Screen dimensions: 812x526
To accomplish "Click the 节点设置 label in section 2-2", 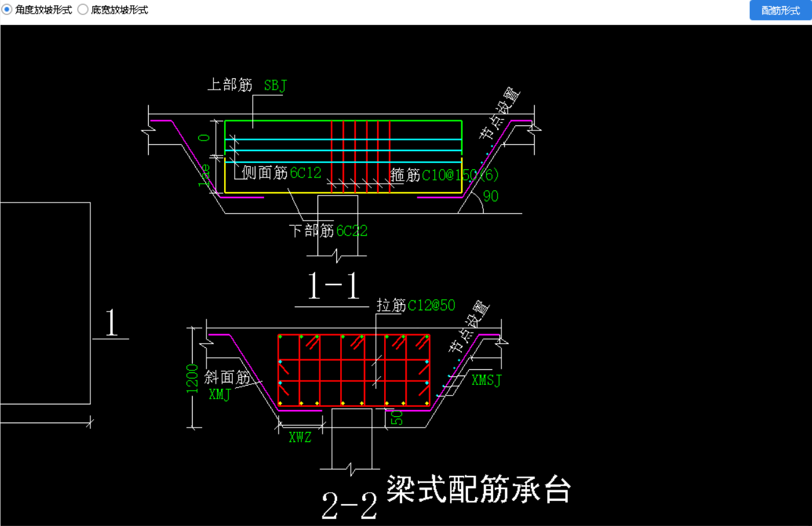I will pyautogui.click(x=469, y=327).
